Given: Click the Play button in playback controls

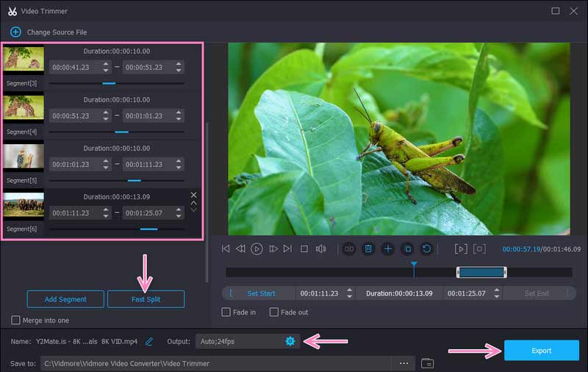Looking at the screenshot, I should point(257,249).
